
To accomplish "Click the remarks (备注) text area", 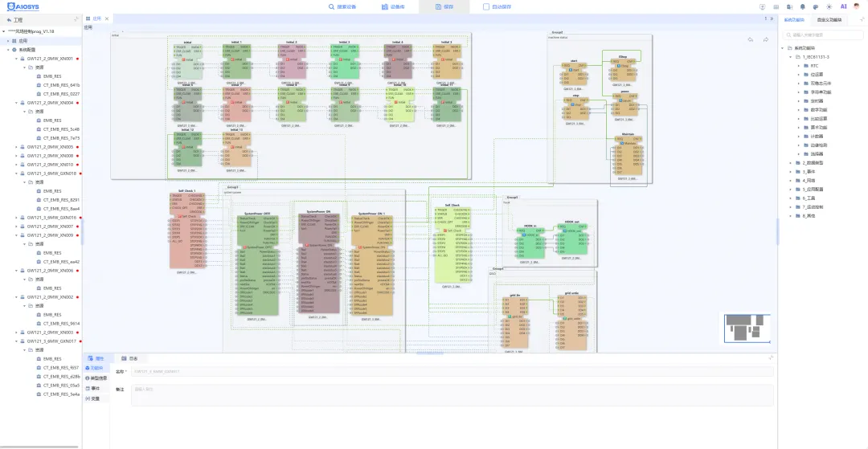I will 452,395.
